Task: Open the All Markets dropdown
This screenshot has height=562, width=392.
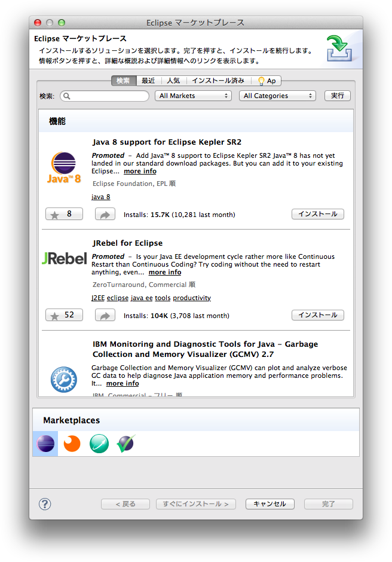Action: click(194, 96)
